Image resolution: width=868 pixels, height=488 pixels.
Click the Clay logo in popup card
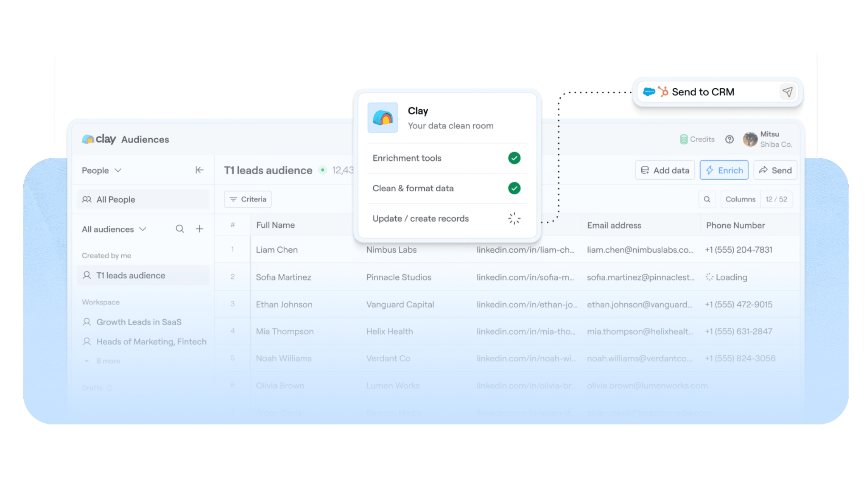click(382, 118)
